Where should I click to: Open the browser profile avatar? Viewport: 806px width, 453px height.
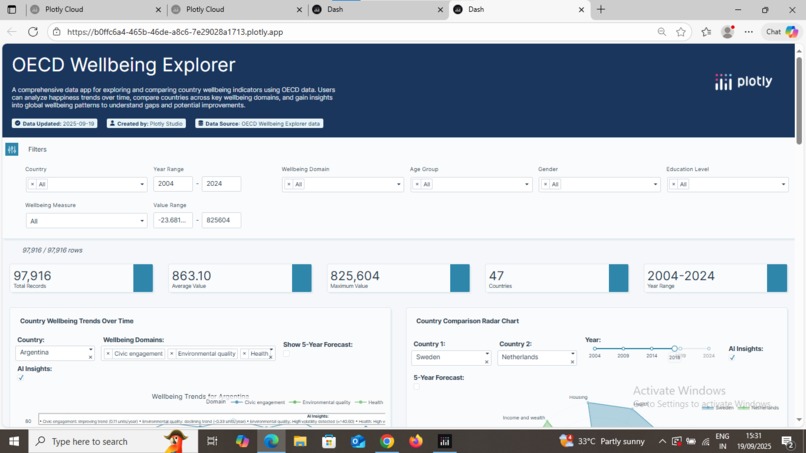click(x=727, y=32)
